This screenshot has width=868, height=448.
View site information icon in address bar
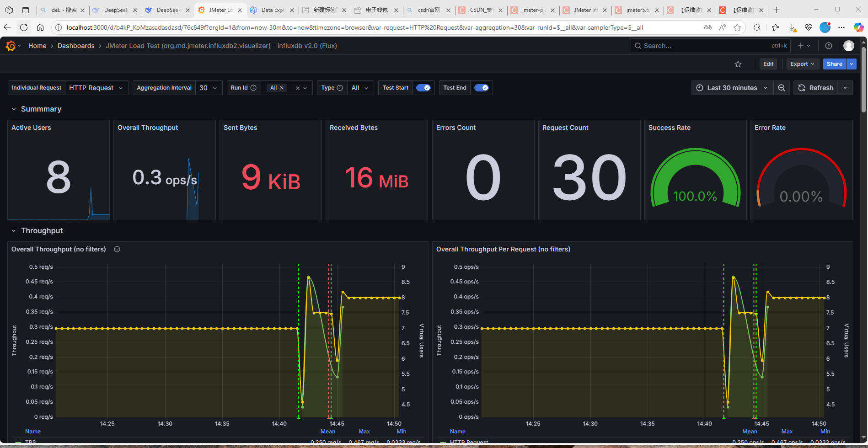(58, 27)
